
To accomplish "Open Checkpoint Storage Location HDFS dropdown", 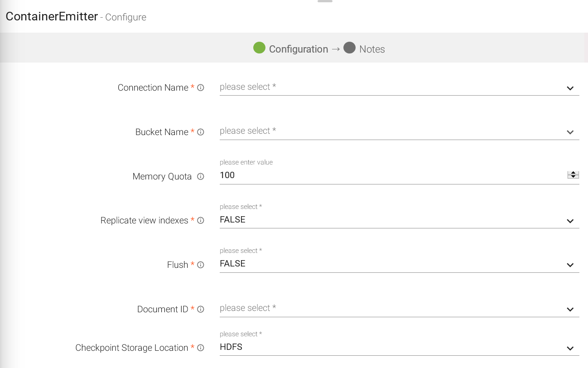I will click(399, 348).
